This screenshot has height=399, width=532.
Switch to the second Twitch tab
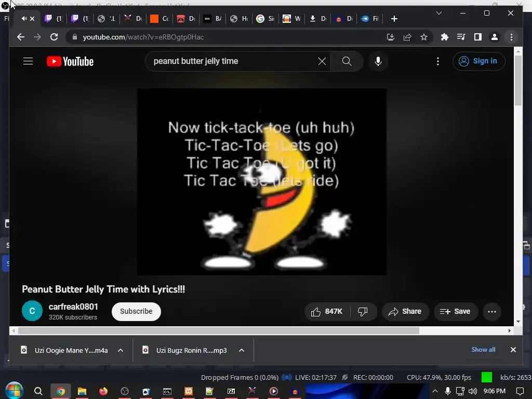pos(81,19)
